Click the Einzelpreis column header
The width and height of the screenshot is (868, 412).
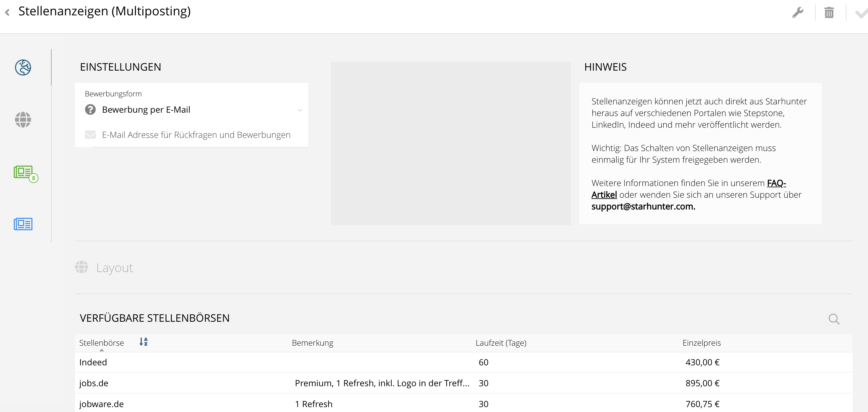point(701,343)
